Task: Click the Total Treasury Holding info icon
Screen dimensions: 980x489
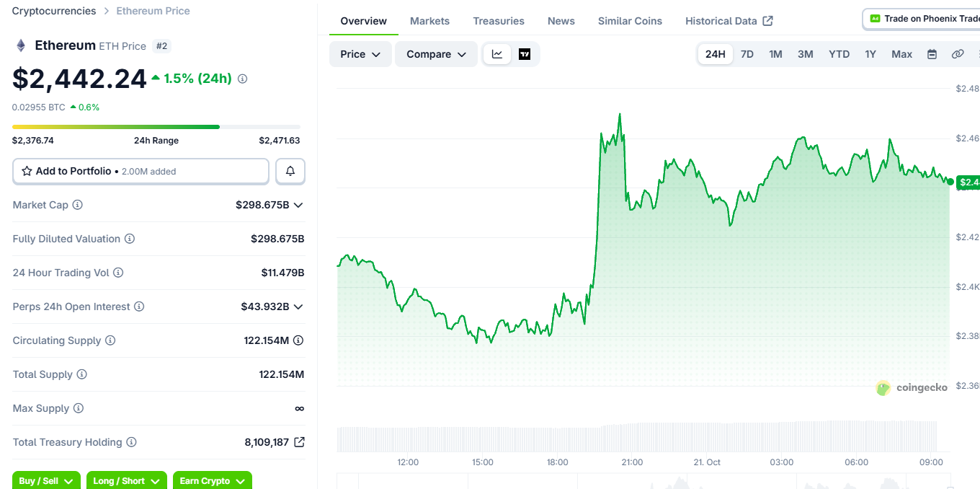Action: pos(131,442)
